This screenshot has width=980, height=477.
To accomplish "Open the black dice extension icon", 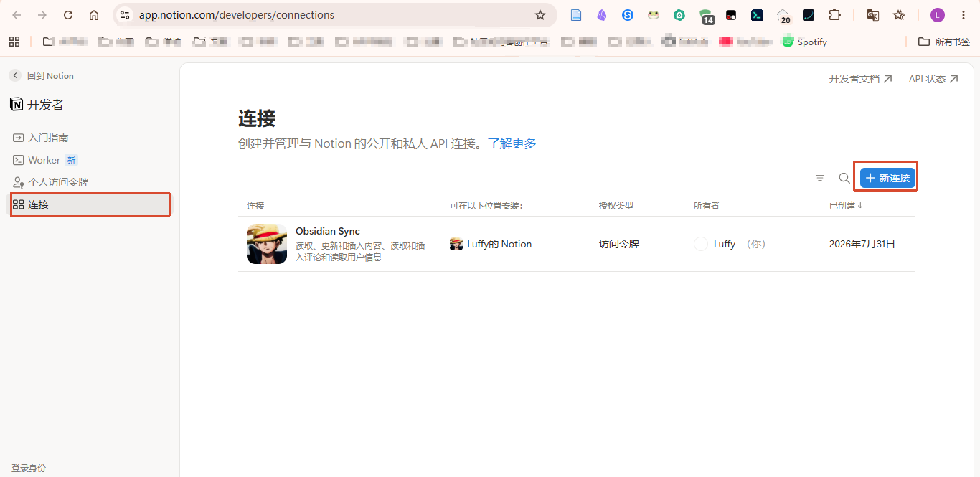I will click(x=731, y=15).
